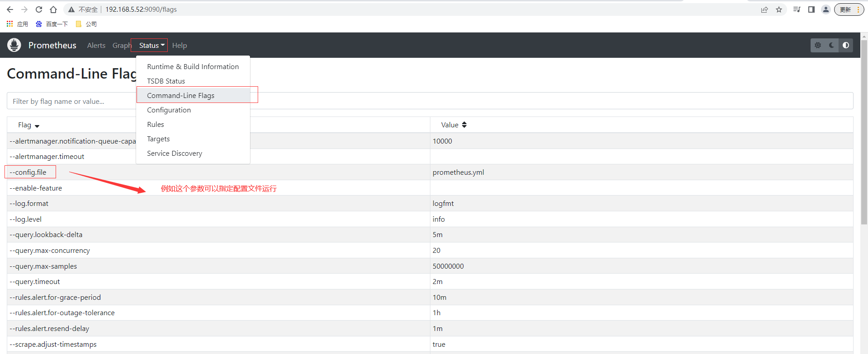The width and height of the screenshot is (868, 354).
Task: Open Rules menu item
Action: (193, 124)
